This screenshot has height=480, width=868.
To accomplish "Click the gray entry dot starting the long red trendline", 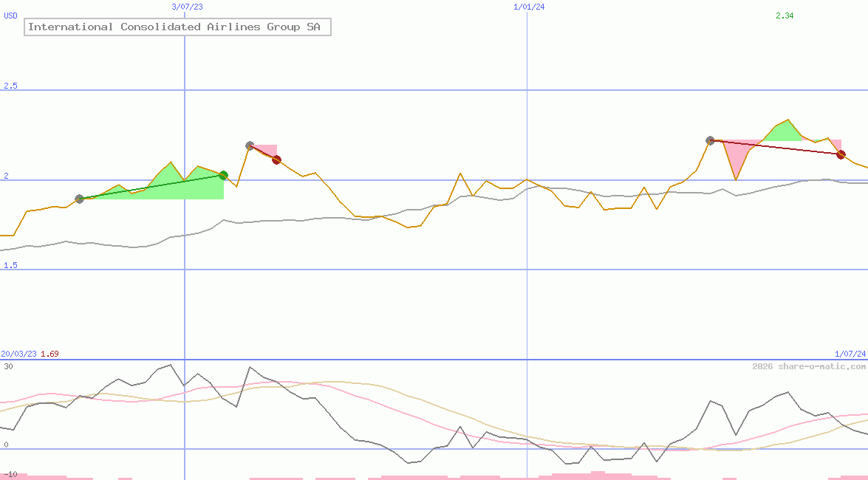I will click(x=710, y=140).
